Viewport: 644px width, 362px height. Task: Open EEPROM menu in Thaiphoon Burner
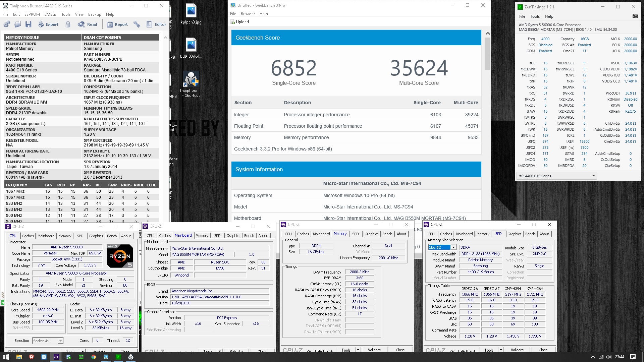32,14
